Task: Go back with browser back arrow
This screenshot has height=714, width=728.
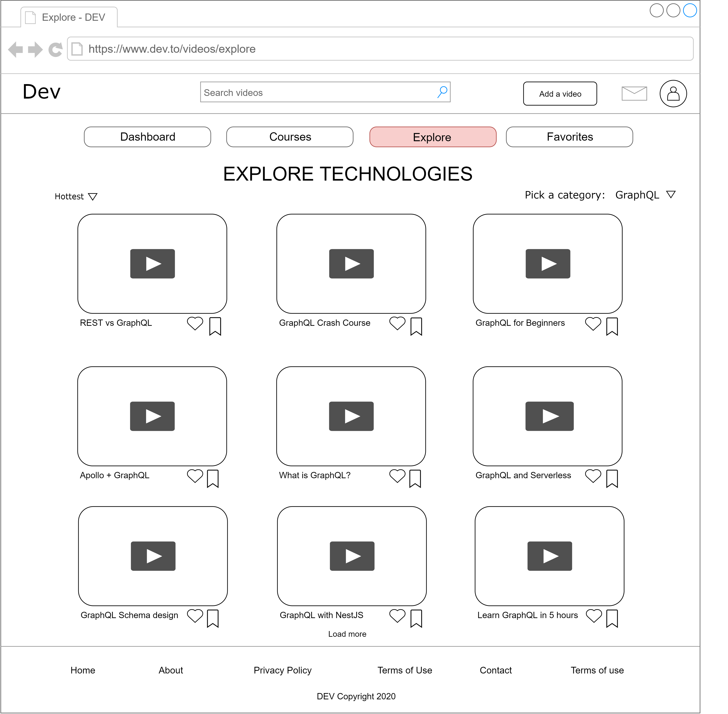Action: (x=16, y=49)
